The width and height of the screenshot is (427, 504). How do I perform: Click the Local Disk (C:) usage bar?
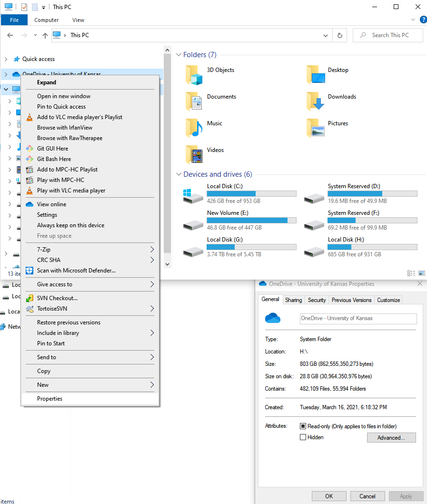click(251, 193)
